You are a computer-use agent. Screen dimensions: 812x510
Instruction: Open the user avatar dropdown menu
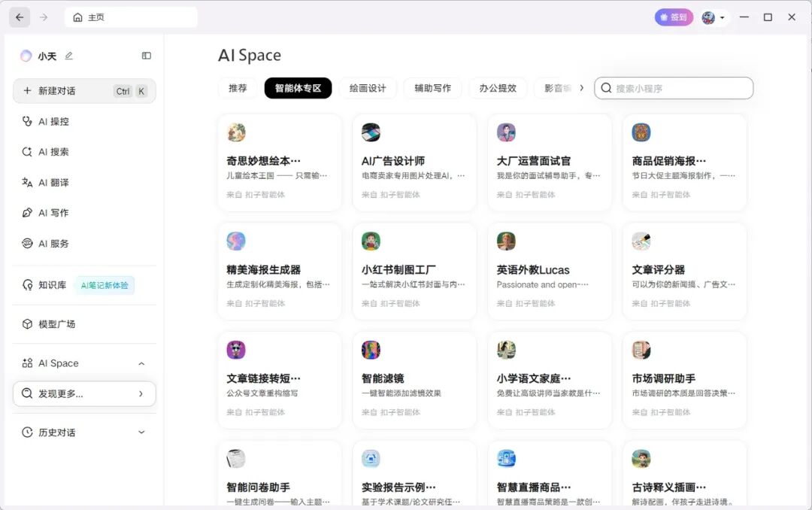(x=714, y=17)
